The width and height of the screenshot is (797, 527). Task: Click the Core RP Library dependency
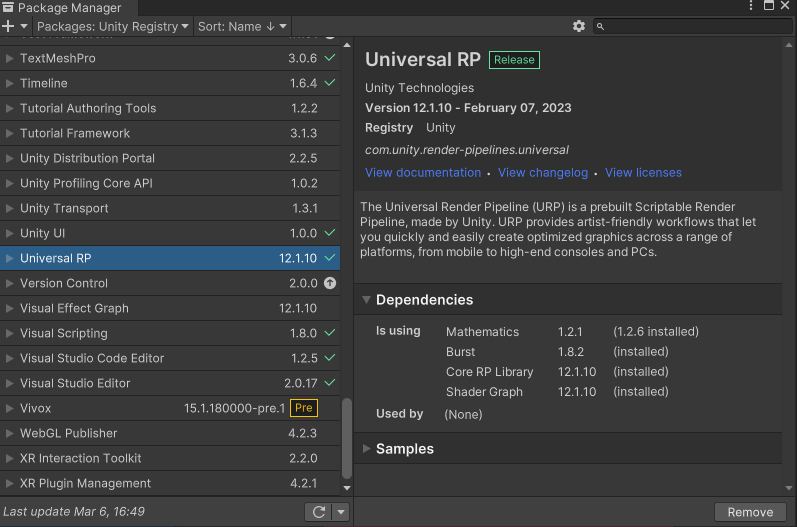489,372
